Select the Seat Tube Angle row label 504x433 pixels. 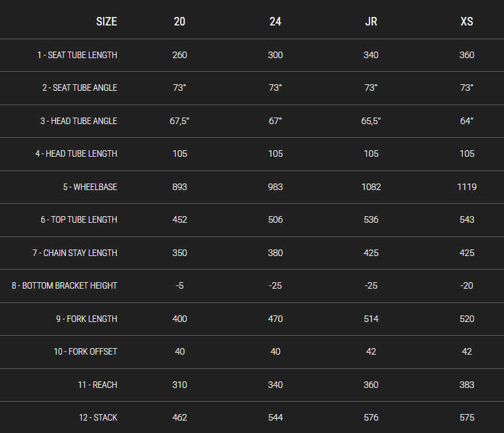tap(80, 88)
